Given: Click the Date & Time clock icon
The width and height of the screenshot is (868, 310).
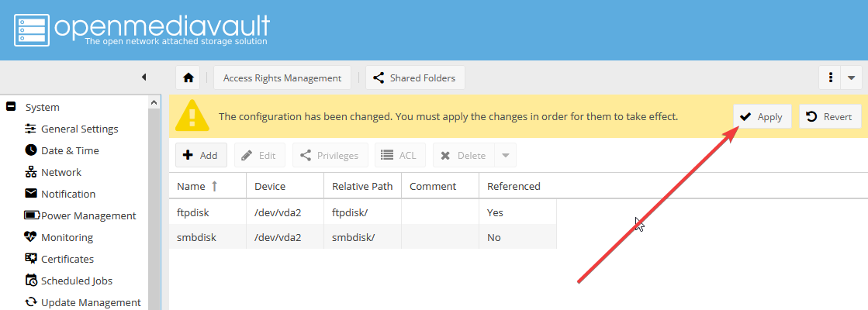Looking at the screenshot, I should 31,150.
